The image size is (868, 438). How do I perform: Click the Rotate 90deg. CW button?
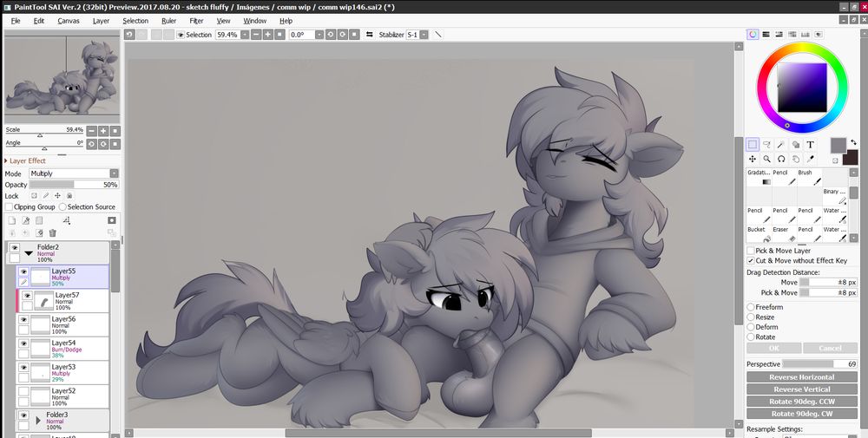click(x=801, y=414)
